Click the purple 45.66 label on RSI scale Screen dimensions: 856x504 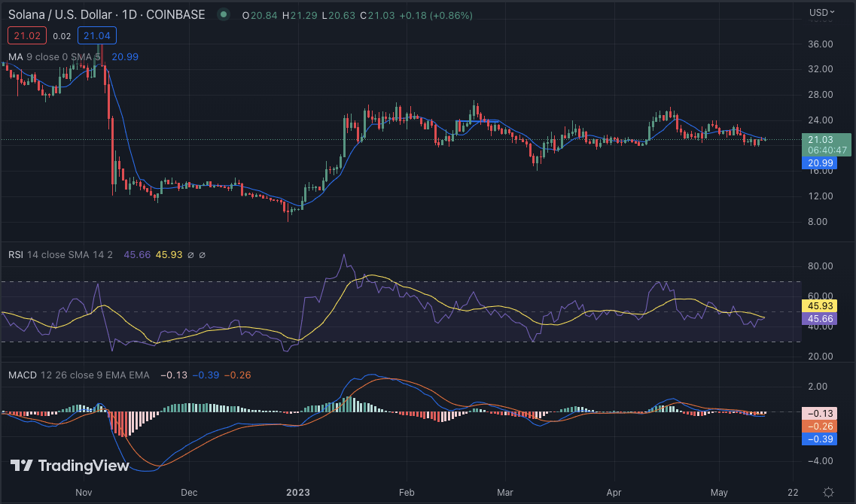pyautogui.click(x=819, y=319)
